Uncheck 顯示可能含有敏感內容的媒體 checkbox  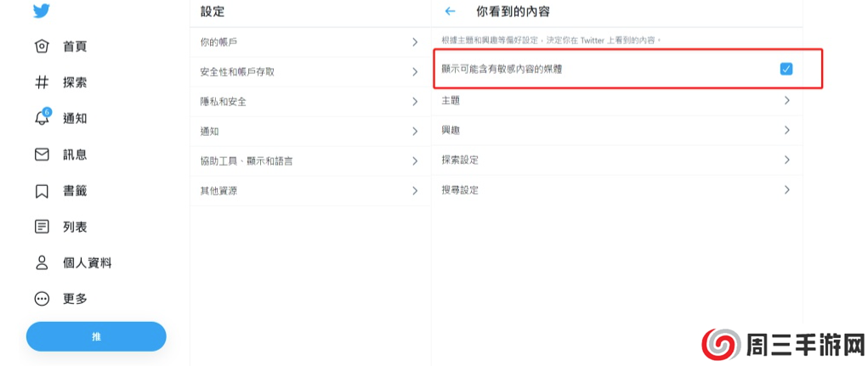pyautogui.click(x=786, y=69)
